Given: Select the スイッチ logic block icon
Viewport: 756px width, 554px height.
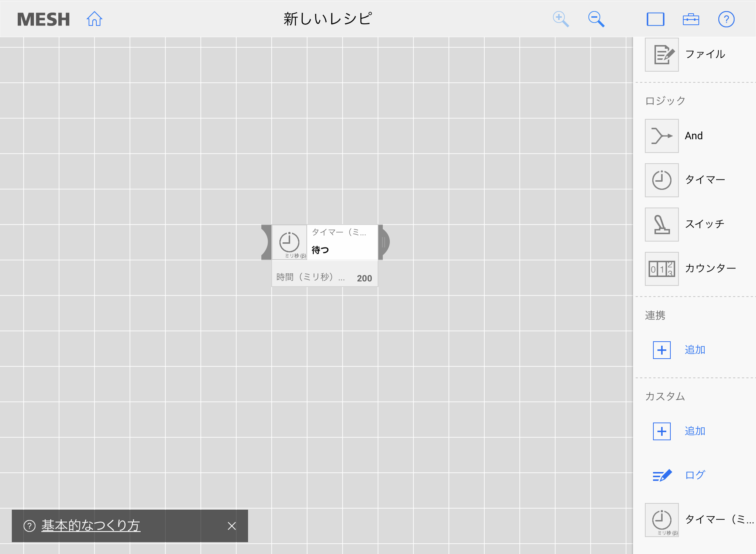Looking at the screenshot, I should (662, 225).
